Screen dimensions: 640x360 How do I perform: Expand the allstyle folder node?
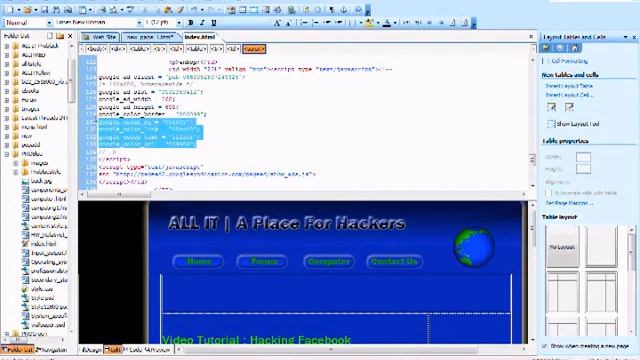pos(7,64)
